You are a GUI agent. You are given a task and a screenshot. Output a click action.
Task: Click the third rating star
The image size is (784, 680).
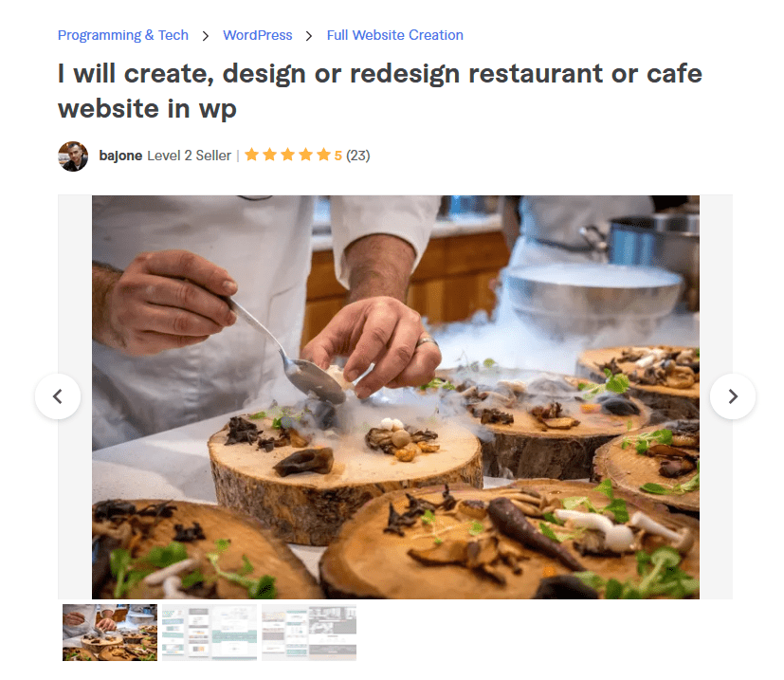point(287,155)
